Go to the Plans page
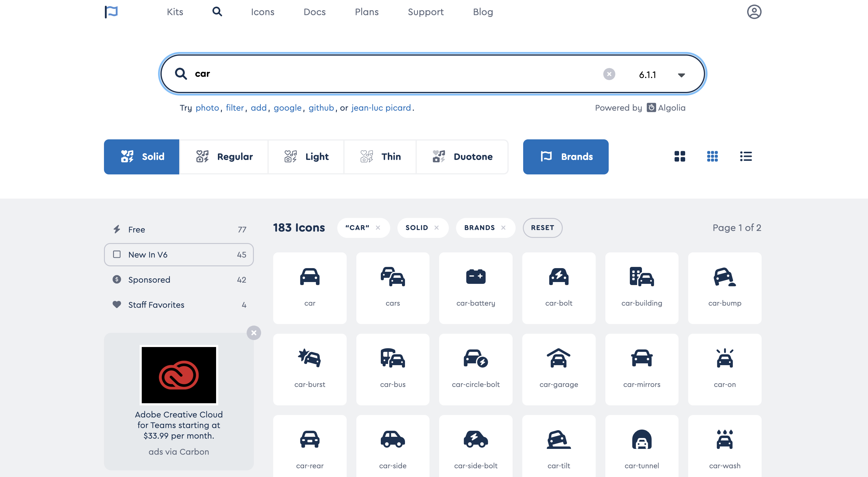Screen dimensions: 868x477 pyautogui.click(x=367, y=12)
